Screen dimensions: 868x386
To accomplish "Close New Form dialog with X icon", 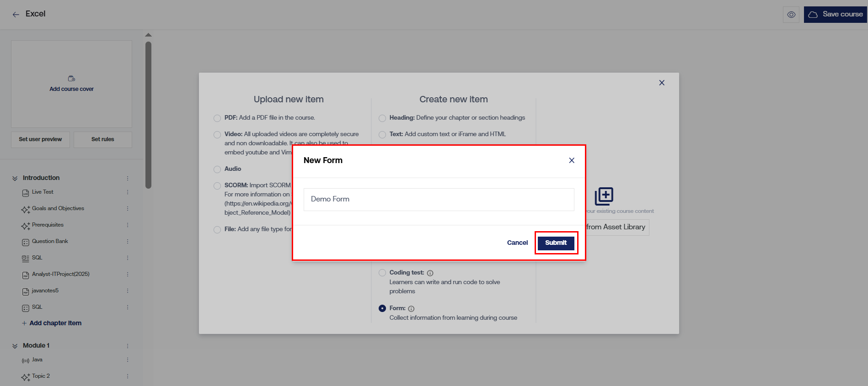I will tap(572, 160).
